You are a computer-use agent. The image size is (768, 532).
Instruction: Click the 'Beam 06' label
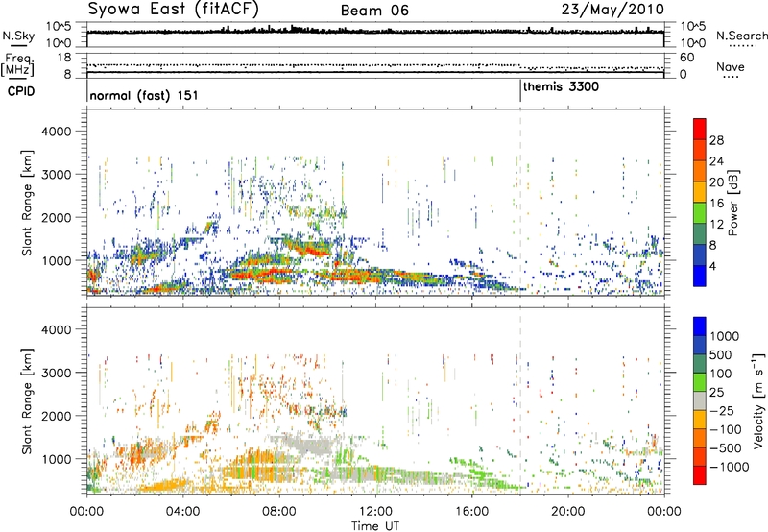374,11
